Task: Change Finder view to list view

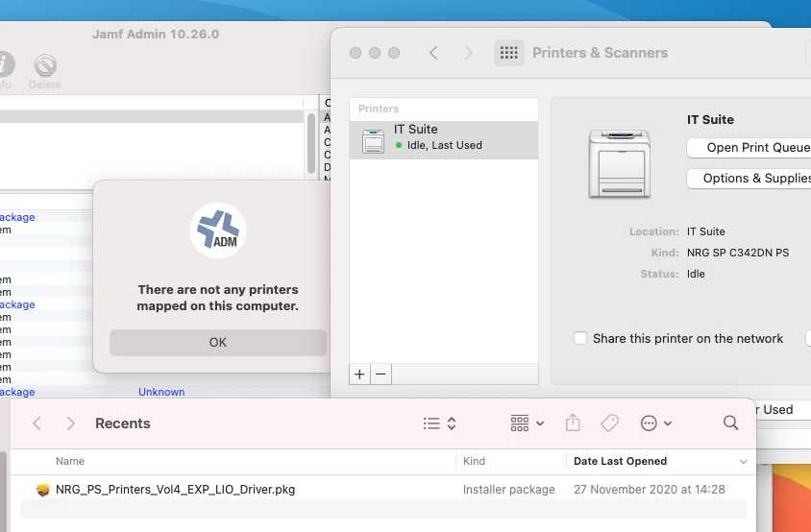Action: click(x=439, y=423)
